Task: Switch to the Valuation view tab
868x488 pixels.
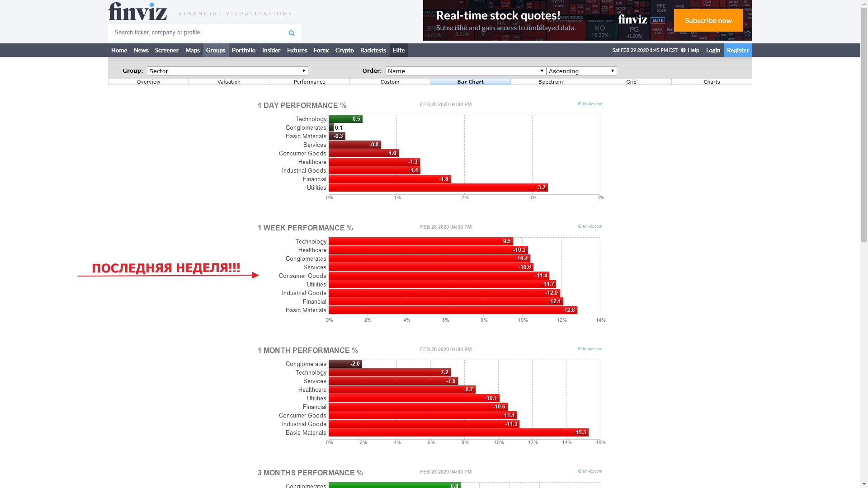Action: 229,82
